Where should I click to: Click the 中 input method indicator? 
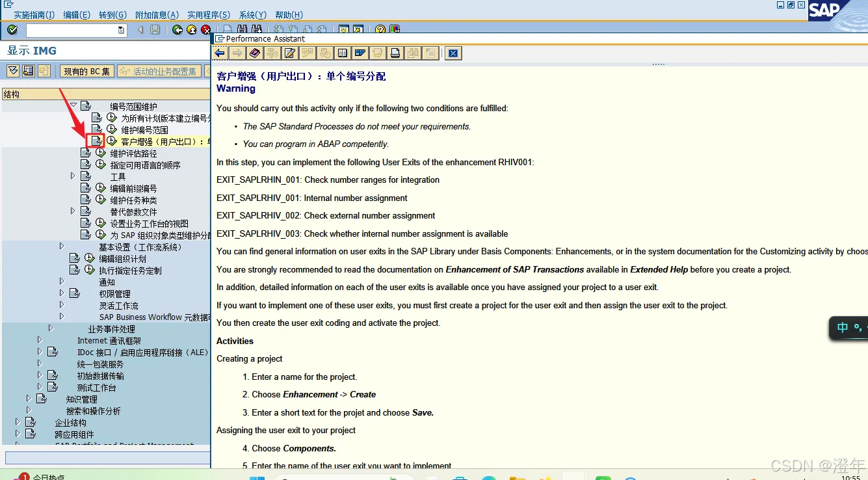(843, 328)
